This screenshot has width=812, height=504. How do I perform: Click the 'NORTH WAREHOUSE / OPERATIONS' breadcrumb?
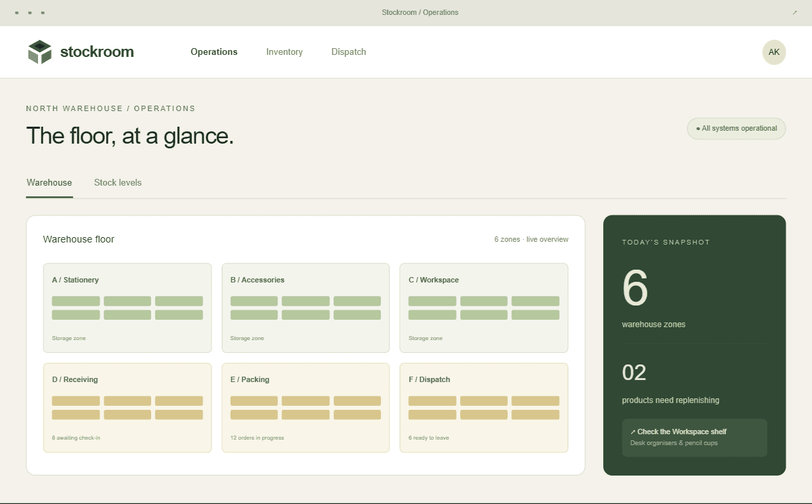(x=111, y=108)
